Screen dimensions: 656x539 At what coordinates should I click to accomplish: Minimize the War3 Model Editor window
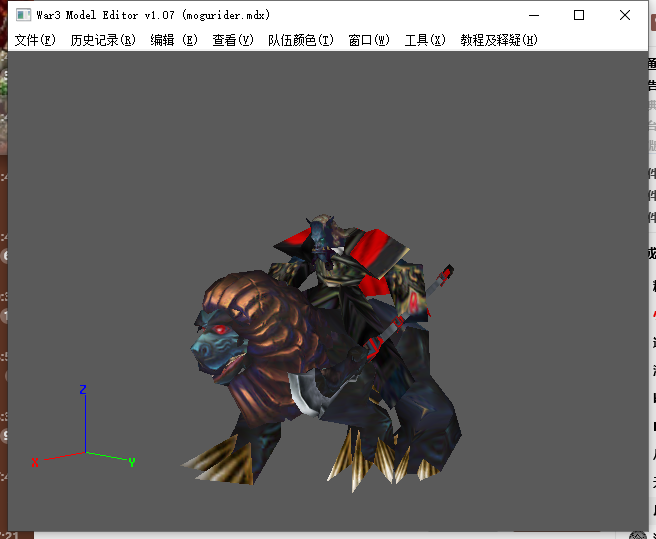[534, 15]
